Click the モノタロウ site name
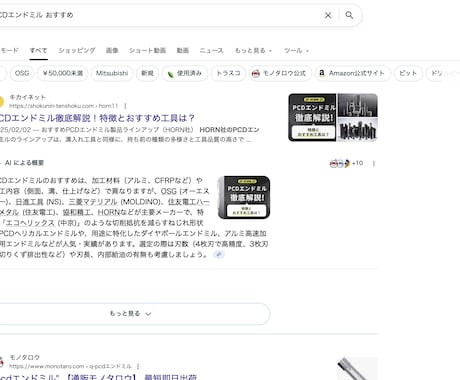This screenshot has width=460, height=380. coord(24,357)
